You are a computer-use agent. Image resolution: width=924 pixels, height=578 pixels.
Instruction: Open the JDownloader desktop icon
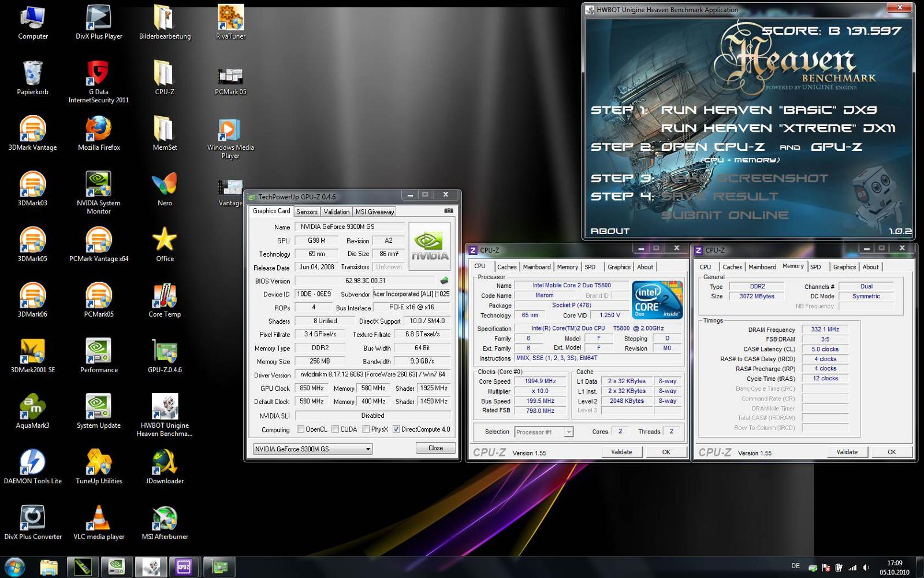click(165, 466)
